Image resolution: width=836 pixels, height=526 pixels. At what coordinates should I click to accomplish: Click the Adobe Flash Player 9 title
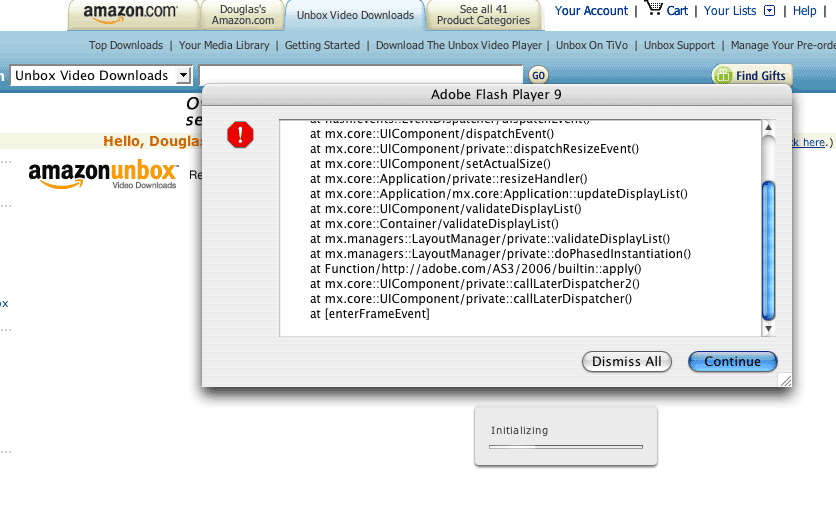pos(496,94)
